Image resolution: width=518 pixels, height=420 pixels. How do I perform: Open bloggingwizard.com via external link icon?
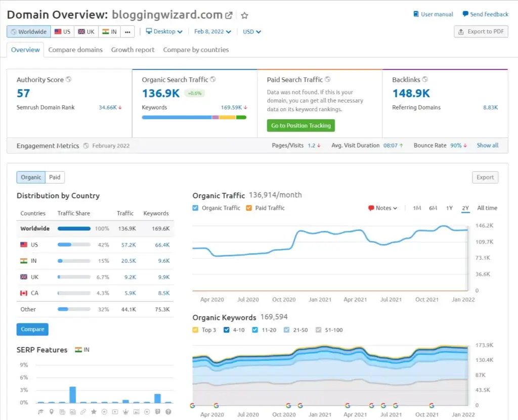coord(229,15)
